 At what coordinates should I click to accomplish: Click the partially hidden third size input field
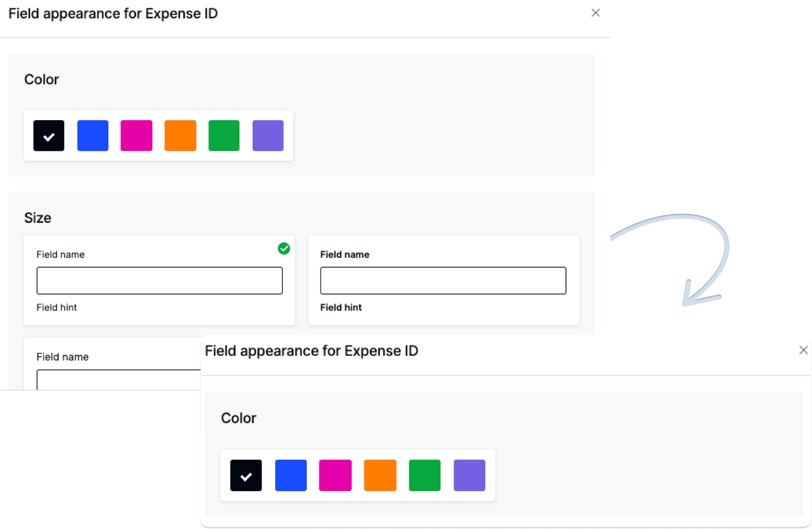click(x=119, y=380)
